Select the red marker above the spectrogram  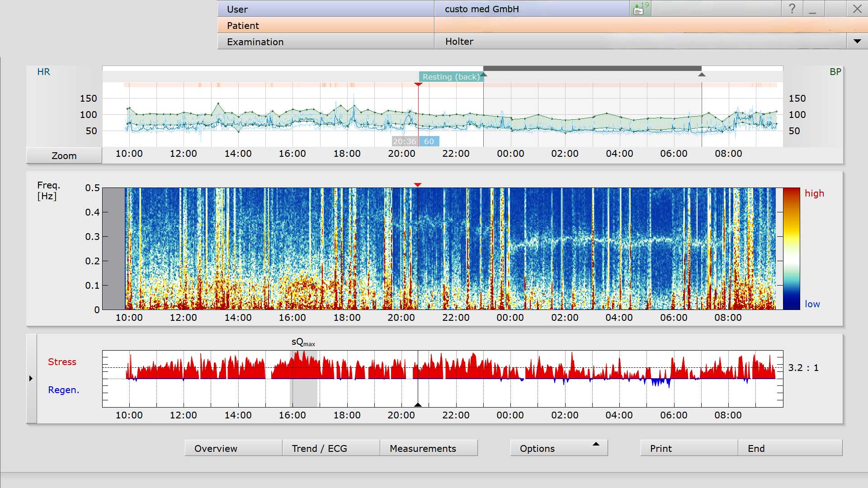[418, 185]
